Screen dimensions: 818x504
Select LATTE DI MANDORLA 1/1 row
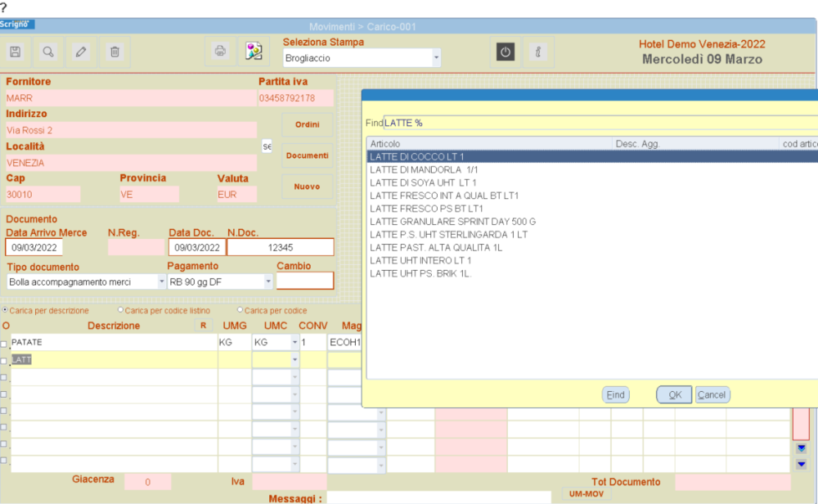click(x=592, y=169)
